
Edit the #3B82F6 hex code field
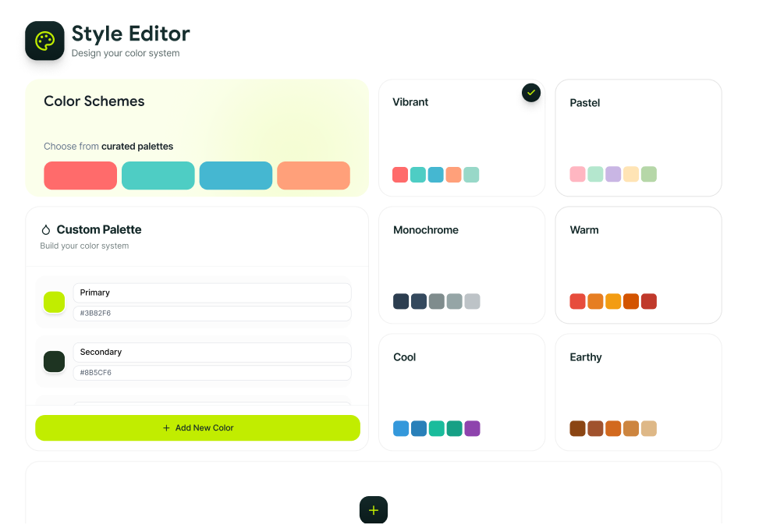pyautogui.click(x=211, y=314)
